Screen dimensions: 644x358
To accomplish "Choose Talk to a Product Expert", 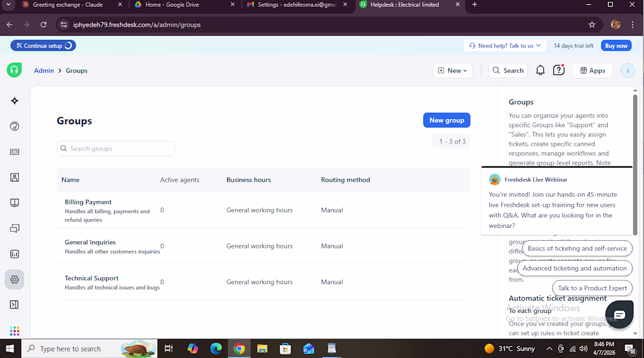I will point(592,288).
